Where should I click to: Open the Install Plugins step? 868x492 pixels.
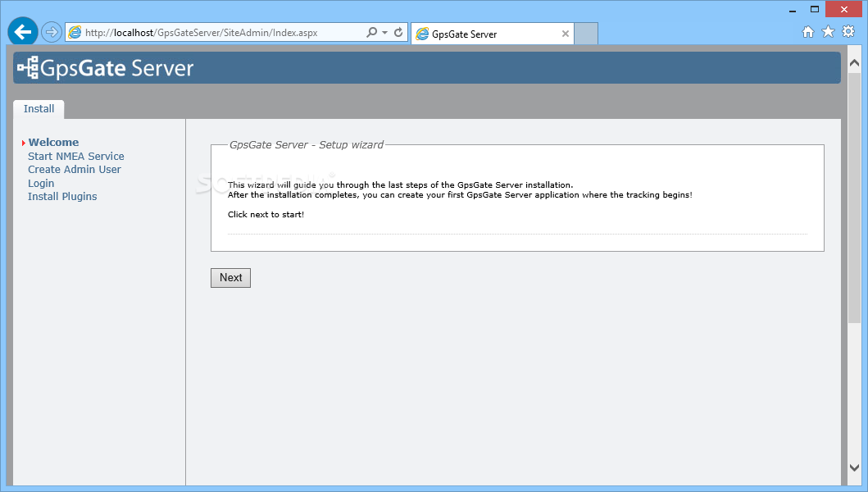pyautogui.click(x=62, y=197)
